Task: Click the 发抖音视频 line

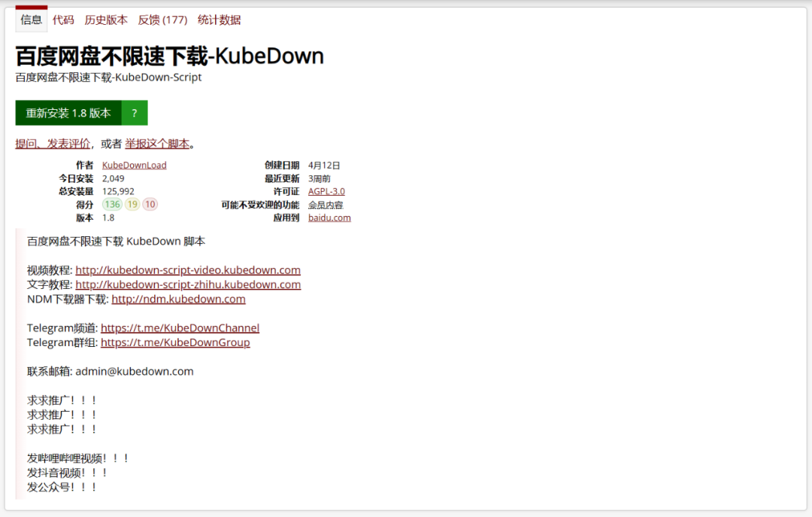Action: point(68,473)
